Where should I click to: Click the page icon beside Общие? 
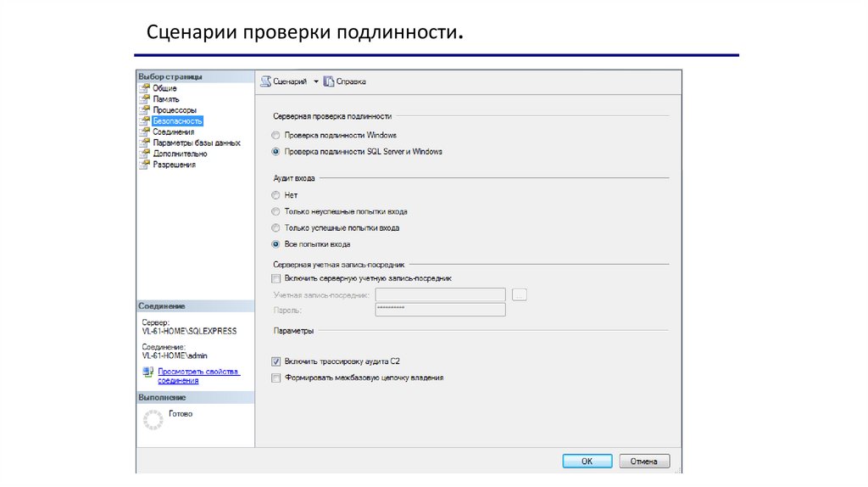click(x=144, y=88)
